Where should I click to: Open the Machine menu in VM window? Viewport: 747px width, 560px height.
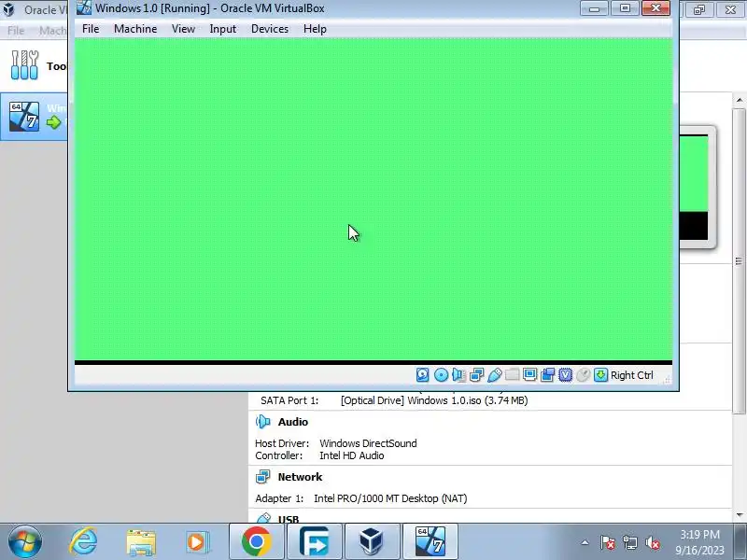(135, 29)
